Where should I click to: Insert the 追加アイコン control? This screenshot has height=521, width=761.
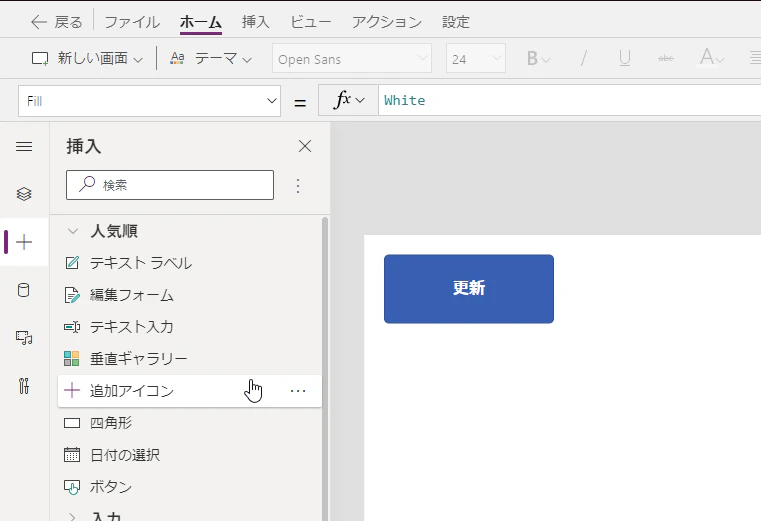(190, 391)
